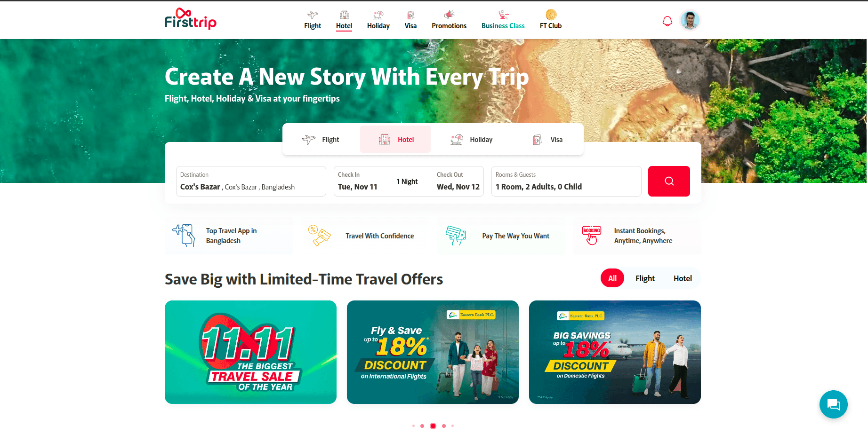Image resolution: width=868 pixels, height=434 pixels.
Task: Click the Top Travel App phone icon
Action: 184,236
